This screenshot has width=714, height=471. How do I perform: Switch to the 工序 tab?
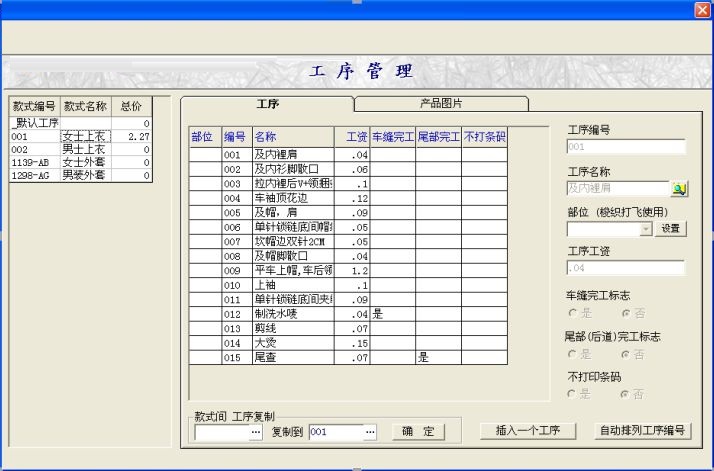tap(267, 104)
